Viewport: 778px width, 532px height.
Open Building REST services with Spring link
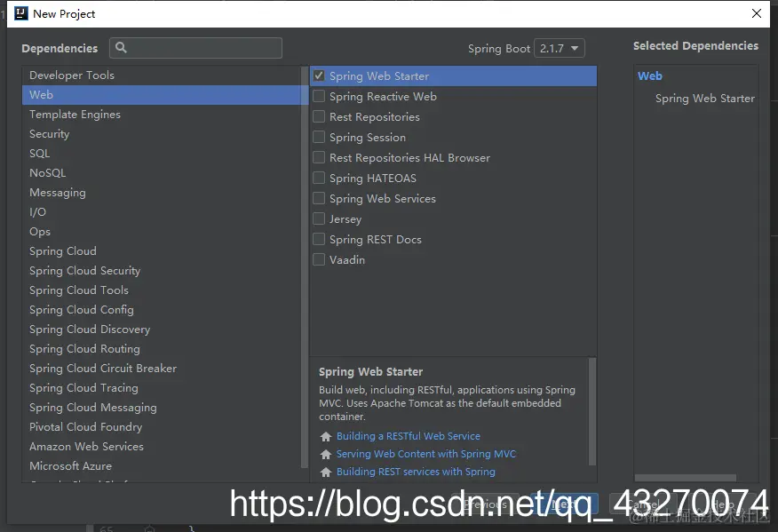pos(416,472)
